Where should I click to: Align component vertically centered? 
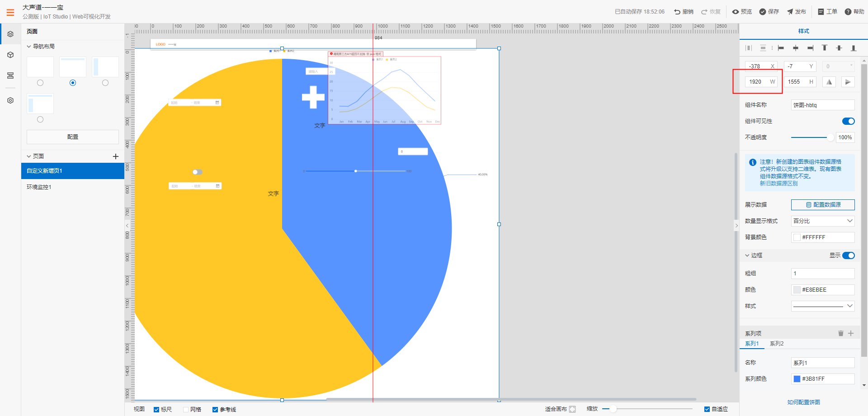839,48
